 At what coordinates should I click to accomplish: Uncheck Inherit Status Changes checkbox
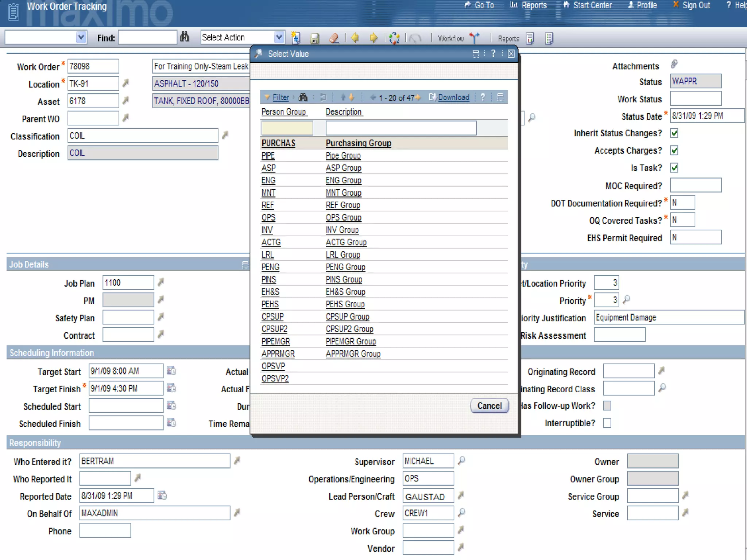tap(674, 133)
